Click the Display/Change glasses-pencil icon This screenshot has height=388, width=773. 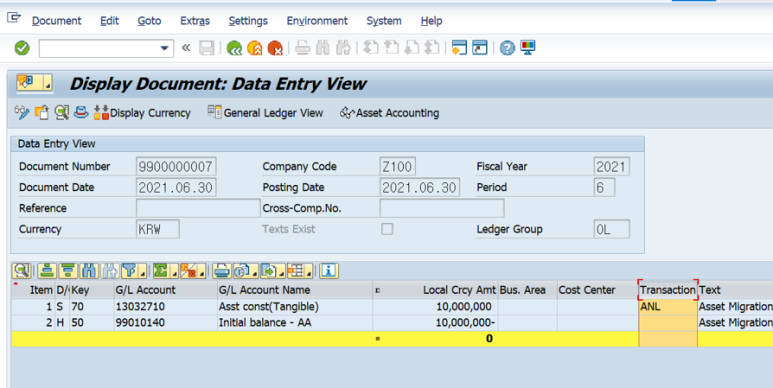[x=22, y=112]
